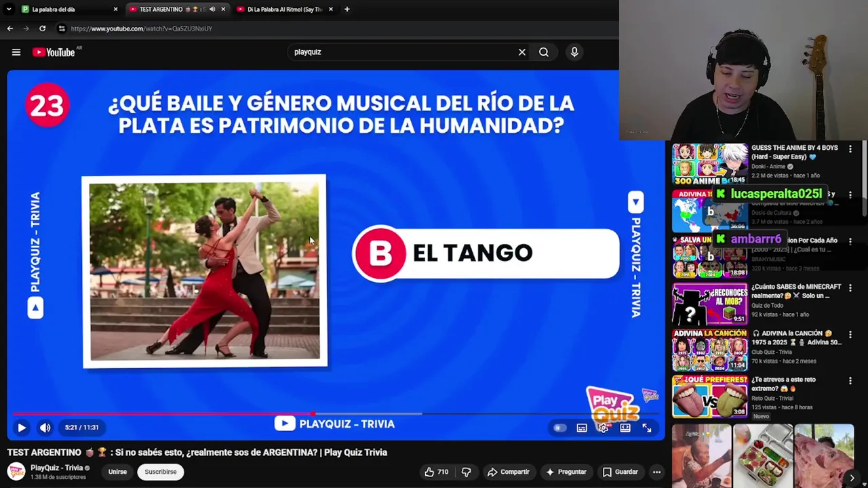The width and height of the screenshot is (868, 488).
Task: Seek on the video progress bar
Action: [336, 413]
